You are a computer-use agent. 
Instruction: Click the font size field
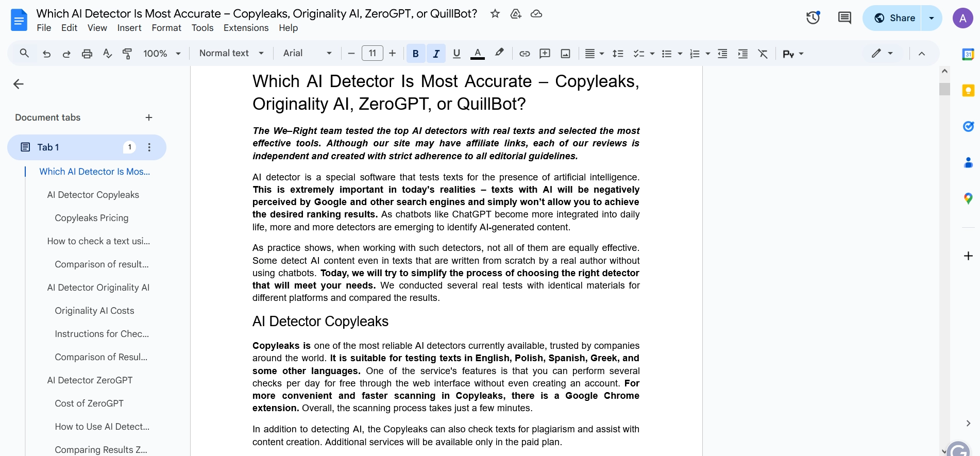373,53
